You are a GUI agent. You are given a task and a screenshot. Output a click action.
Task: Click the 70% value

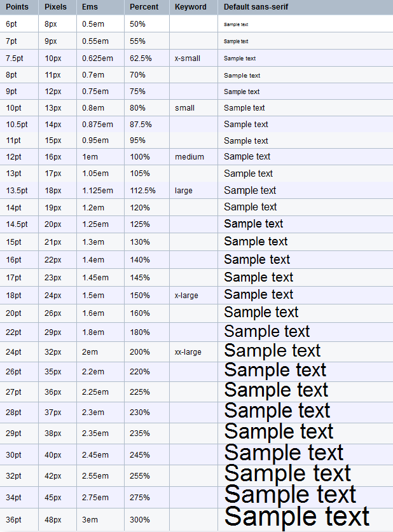tap(137, 74)
